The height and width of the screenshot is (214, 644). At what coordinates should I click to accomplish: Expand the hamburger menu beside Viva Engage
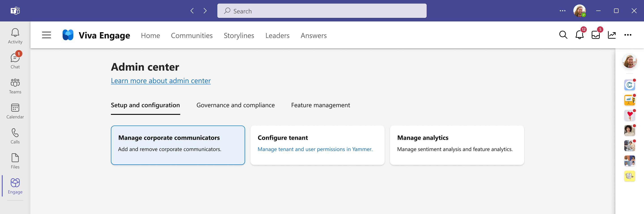click(x=47, y=35)
